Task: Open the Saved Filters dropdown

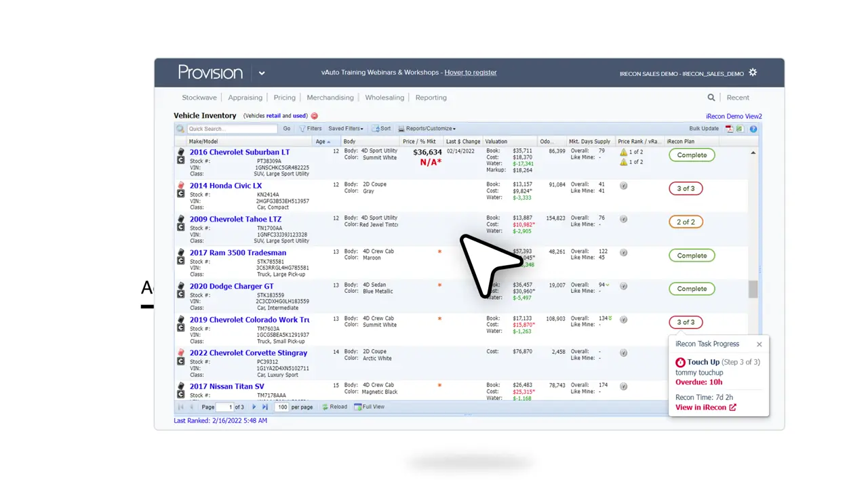Action: coord(346,129)
